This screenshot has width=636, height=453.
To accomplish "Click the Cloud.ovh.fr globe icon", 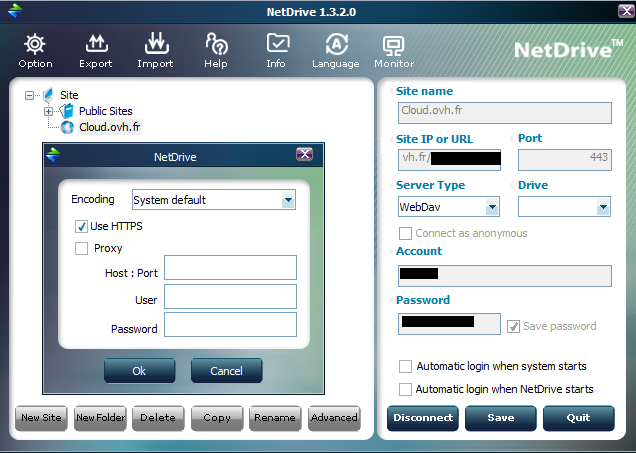I will [67, 127].
